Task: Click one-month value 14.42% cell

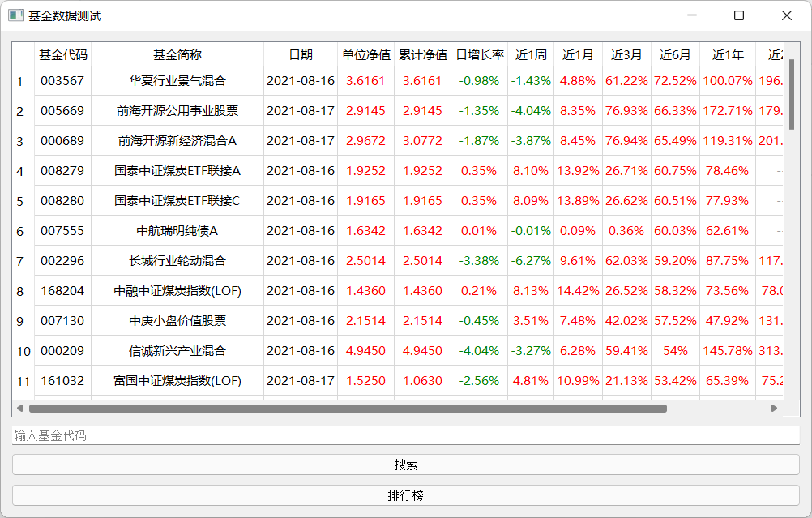Action: coord(578,291)
